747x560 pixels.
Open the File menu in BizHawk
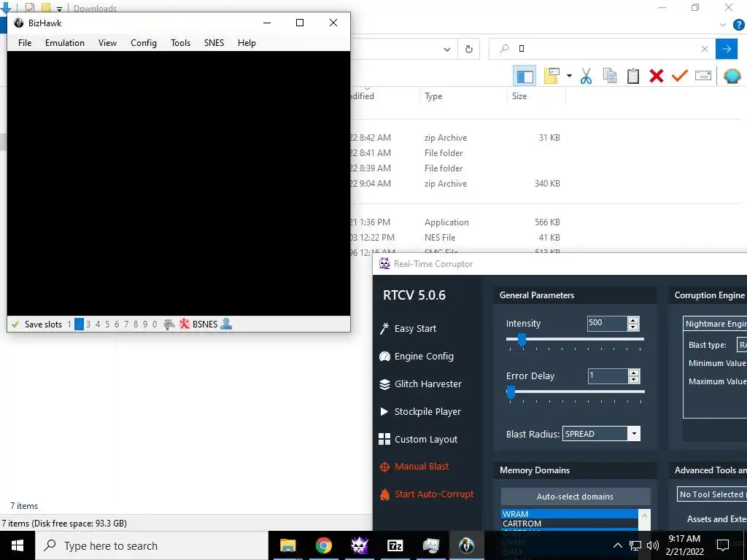[25, 43]
